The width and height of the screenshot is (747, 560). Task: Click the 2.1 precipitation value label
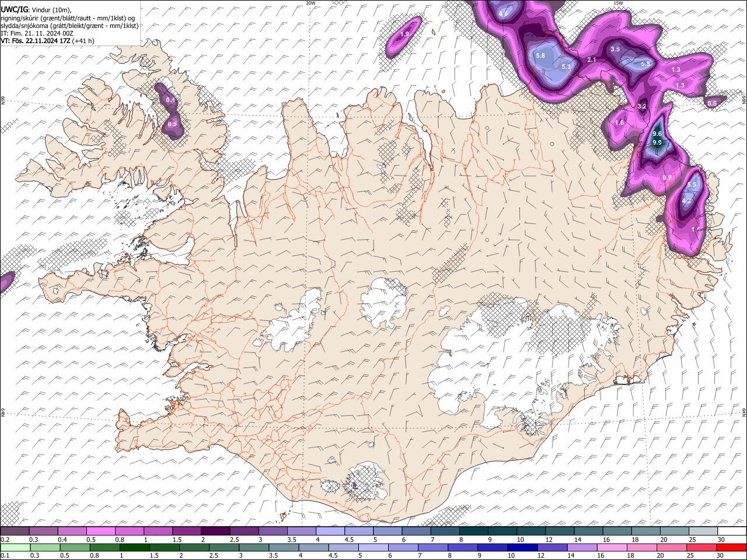[592, 60]
